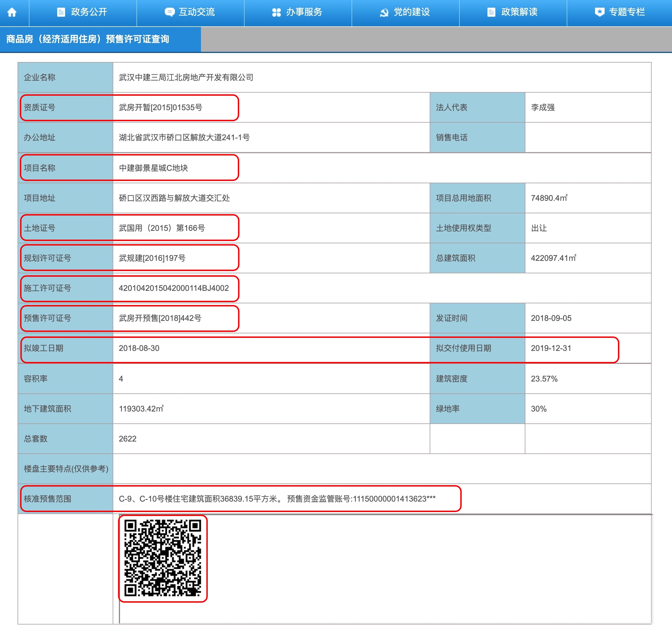This screenshot has width=672, height=631.
Task: Click the four-squares icon beside 办事服务
Action: point(276,12)
